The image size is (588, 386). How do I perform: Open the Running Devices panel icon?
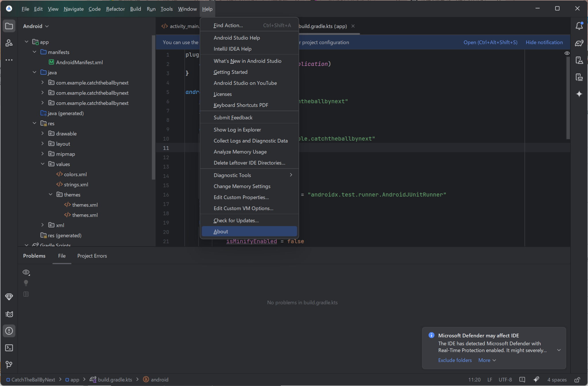click(579, 77)
